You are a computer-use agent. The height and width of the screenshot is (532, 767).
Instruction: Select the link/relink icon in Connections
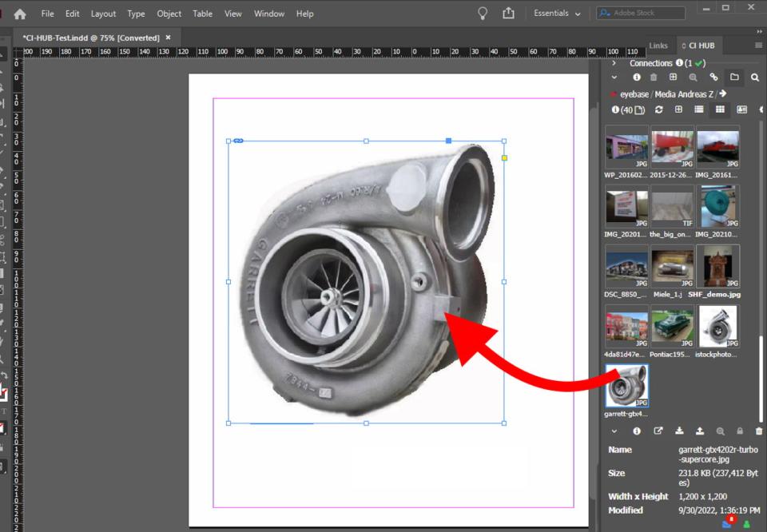point(713,77)
